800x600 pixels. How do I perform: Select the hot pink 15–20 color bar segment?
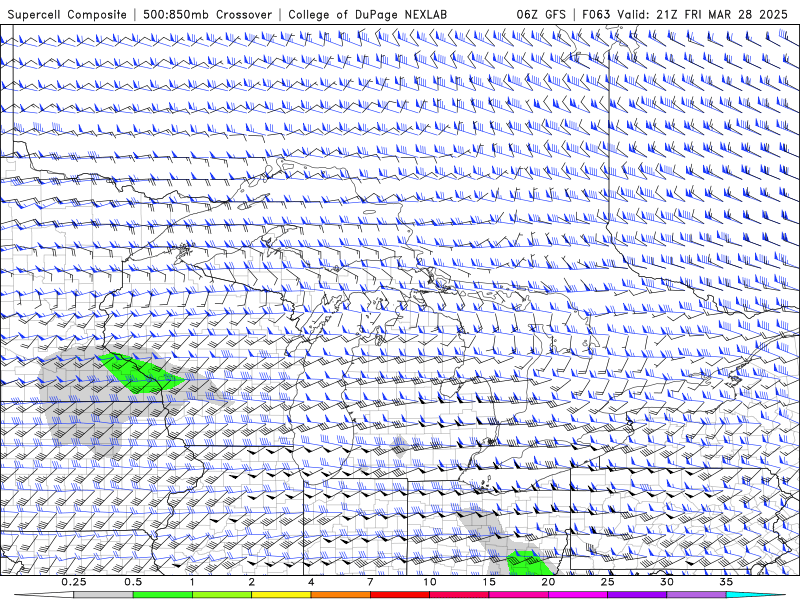coord(518,595)
